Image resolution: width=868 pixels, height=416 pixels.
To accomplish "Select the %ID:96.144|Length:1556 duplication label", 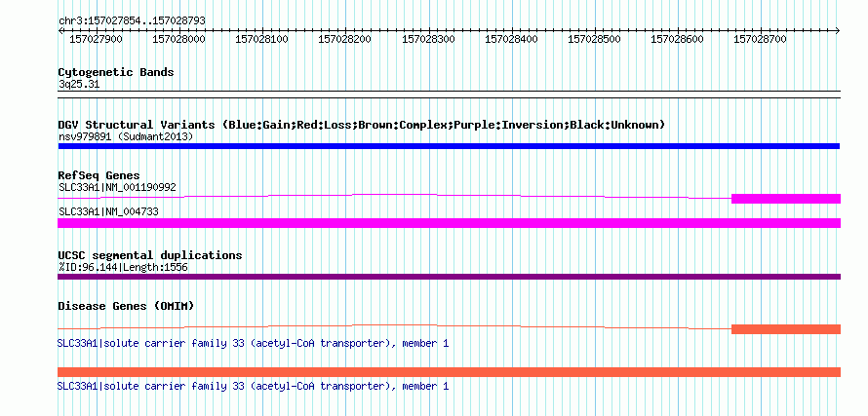I will pyautogui.click(x=123, y=268).
